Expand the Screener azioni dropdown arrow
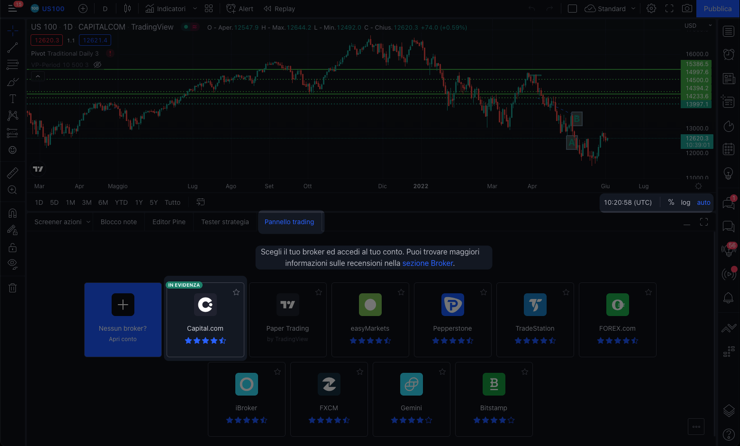 click(88, 222)
